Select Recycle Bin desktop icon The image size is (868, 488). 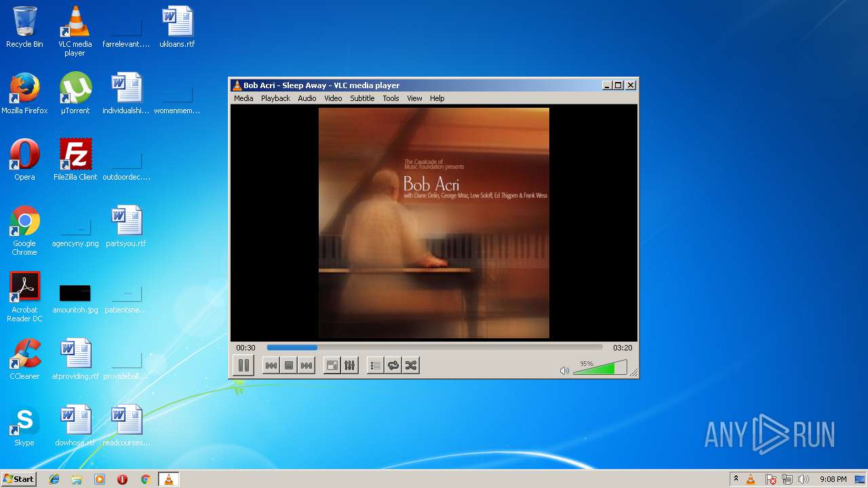[x=24, y=27]
